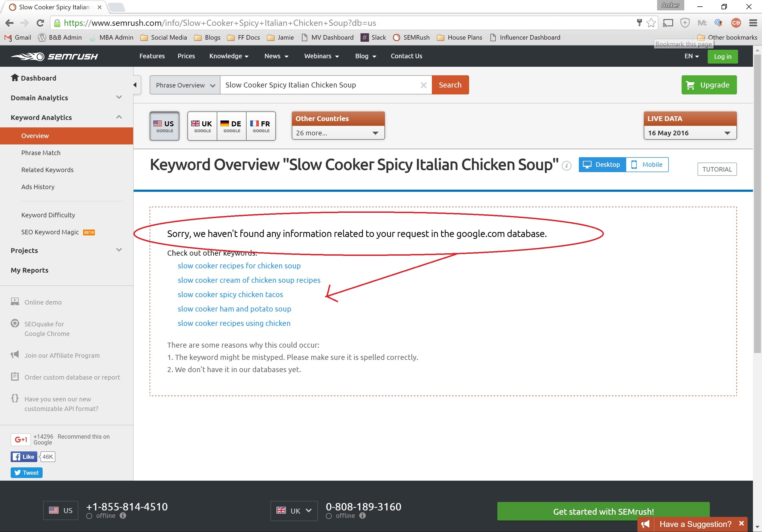The height and width of the screenshot is (532, 762).
Task: Open the footer UK phone country dropdown
Action: click(294, 510)
